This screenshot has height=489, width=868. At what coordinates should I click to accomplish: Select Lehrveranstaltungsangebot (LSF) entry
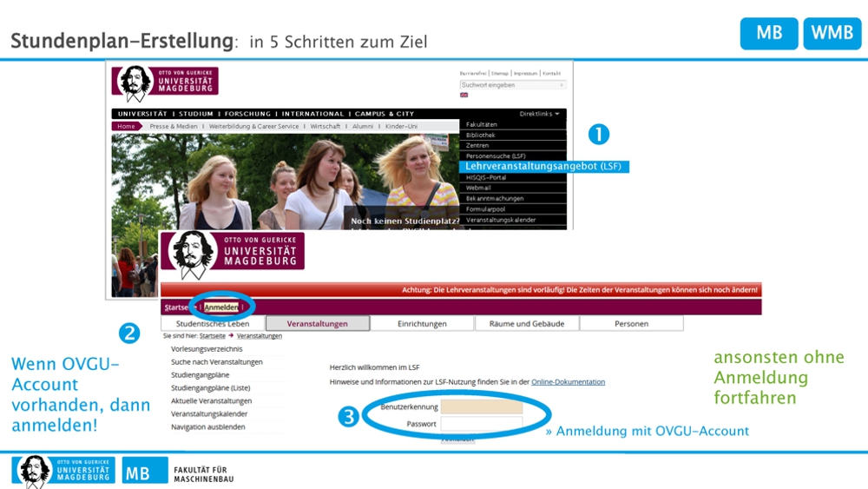tap(543, 166)
